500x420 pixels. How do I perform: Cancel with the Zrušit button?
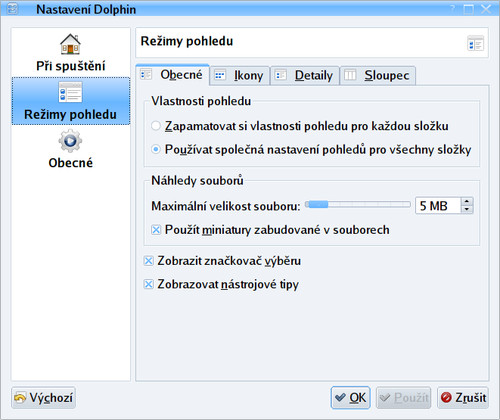tap(463, 398)
